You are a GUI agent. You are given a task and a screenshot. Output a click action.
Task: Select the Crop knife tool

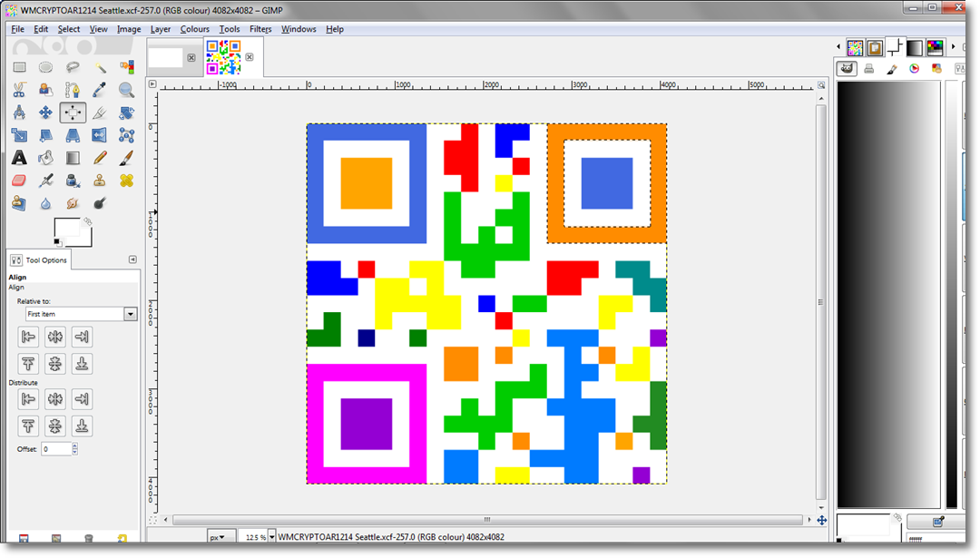tap(100, 113)
